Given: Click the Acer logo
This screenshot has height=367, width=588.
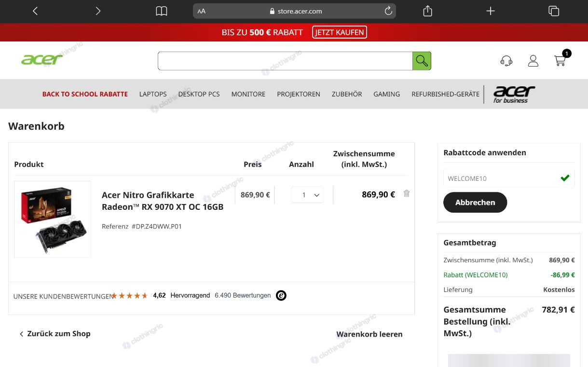Looking at the screenshot, I should (42, 60).
